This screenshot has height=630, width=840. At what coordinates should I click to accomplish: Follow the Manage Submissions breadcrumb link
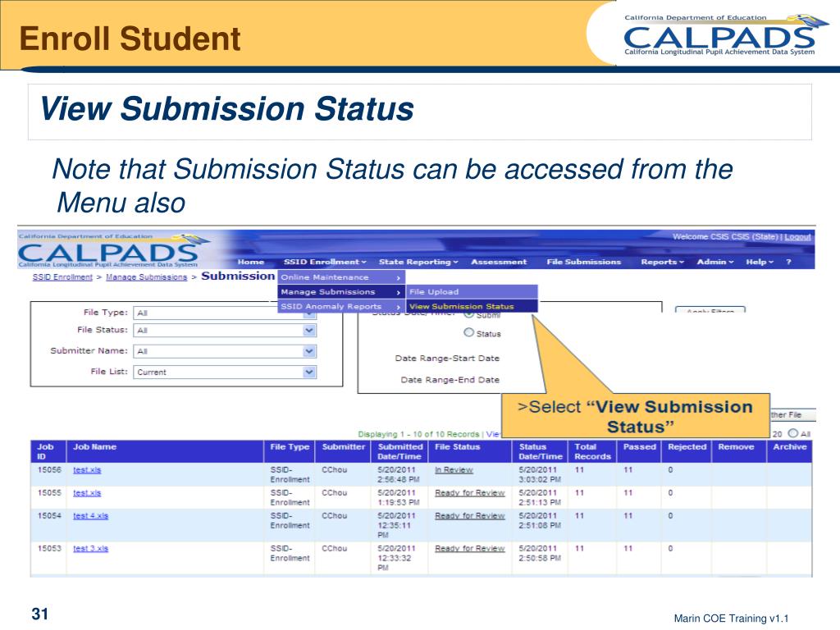[x=146, y=277]
